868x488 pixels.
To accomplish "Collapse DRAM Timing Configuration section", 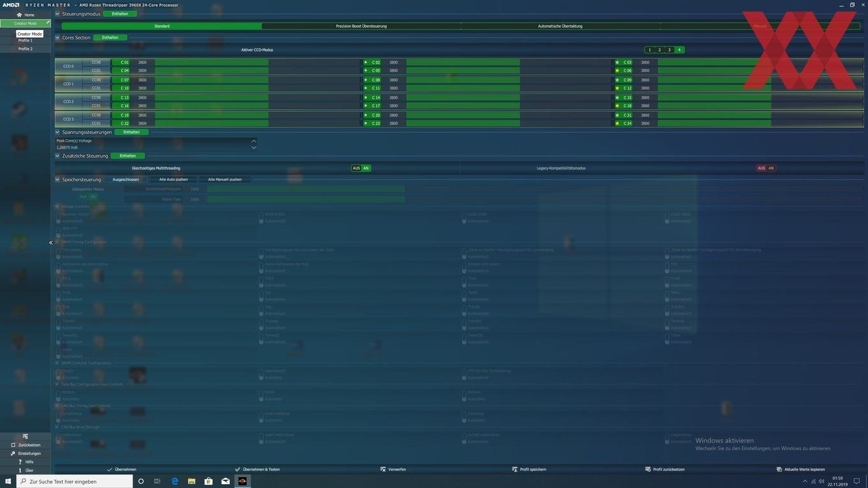I will coord(57,242).
